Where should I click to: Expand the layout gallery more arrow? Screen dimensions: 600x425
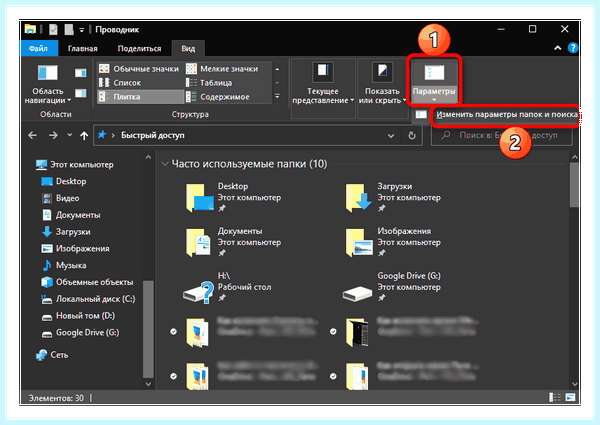[277, 96]
